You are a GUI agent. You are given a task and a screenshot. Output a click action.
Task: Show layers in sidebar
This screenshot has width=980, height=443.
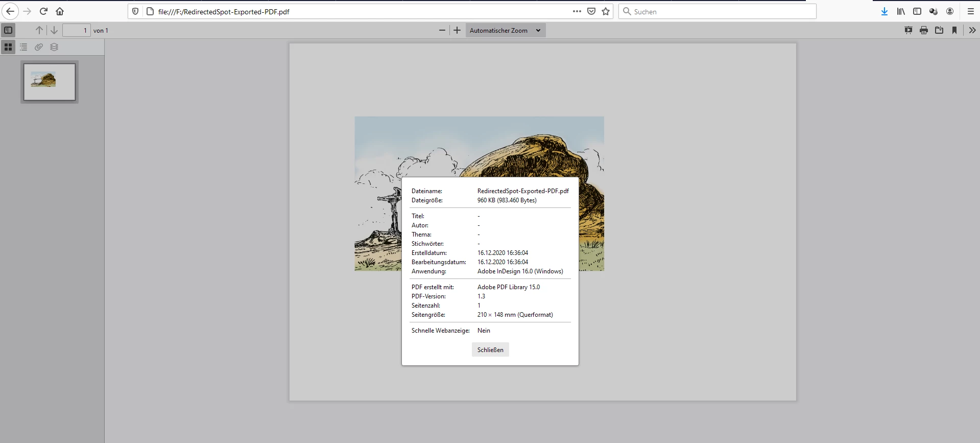coord(54,47)
